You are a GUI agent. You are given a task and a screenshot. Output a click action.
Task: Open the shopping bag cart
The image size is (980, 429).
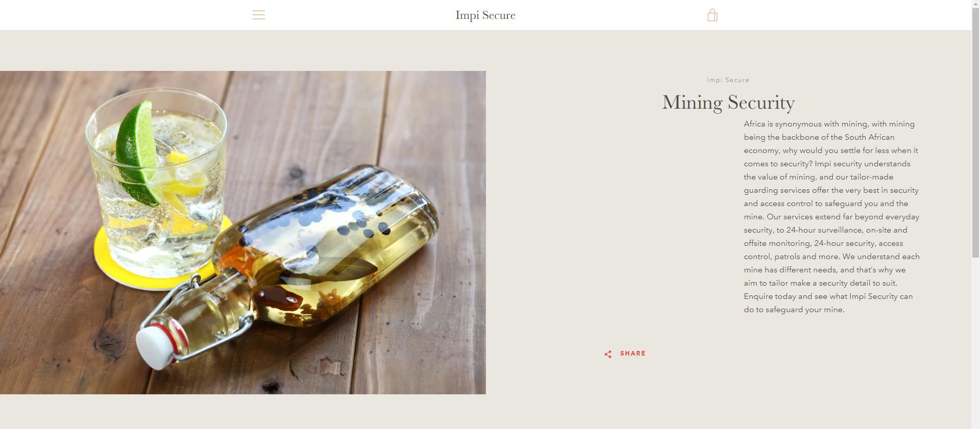pyautogui.click(x=713, y=15)
